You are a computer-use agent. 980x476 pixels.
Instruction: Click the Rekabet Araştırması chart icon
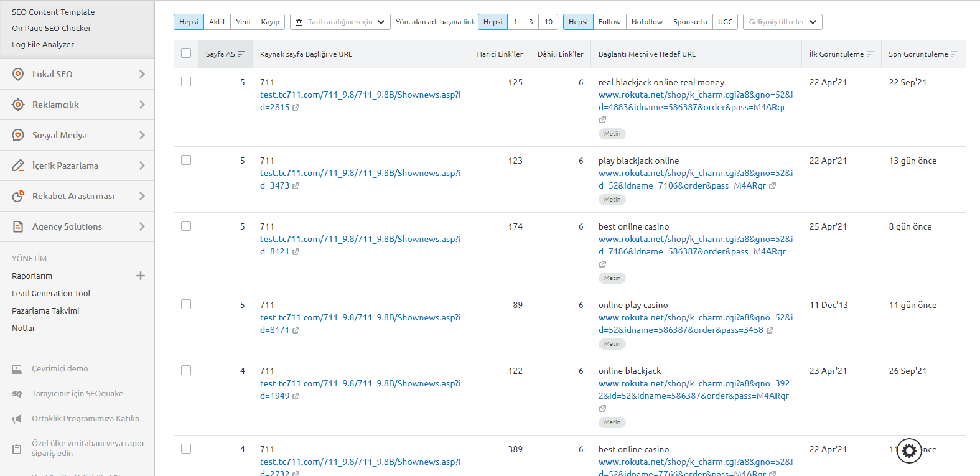18,196
